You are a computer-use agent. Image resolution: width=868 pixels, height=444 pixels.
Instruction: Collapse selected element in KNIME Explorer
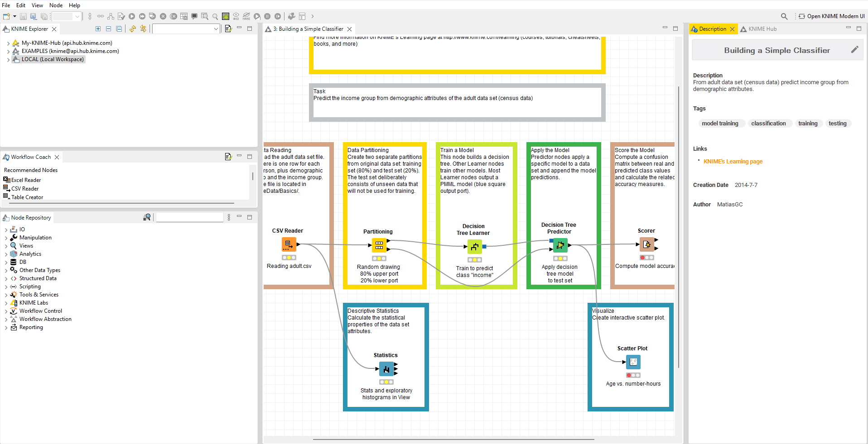[x=108, y=29]
